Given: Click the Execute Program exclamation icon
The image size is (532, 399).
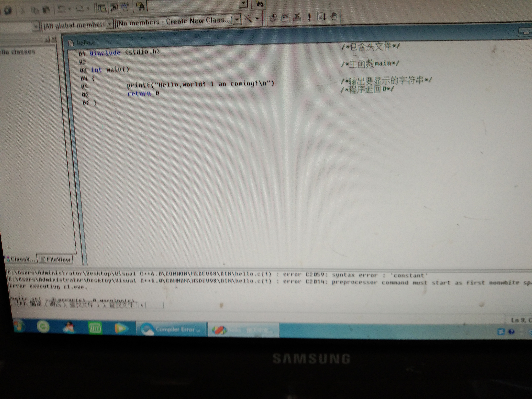Looking at the screenshot, I should pos(309,17).
